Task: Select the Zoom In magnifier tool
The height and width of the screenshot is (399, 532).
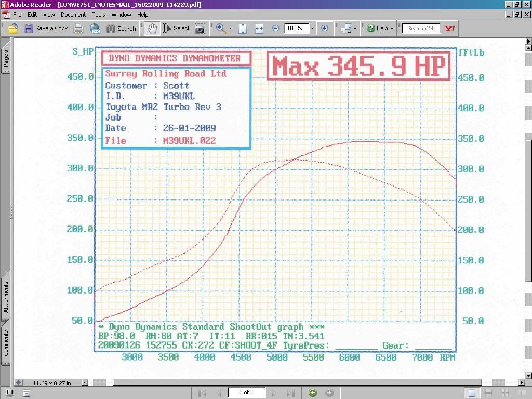Action: click(221, 29)
